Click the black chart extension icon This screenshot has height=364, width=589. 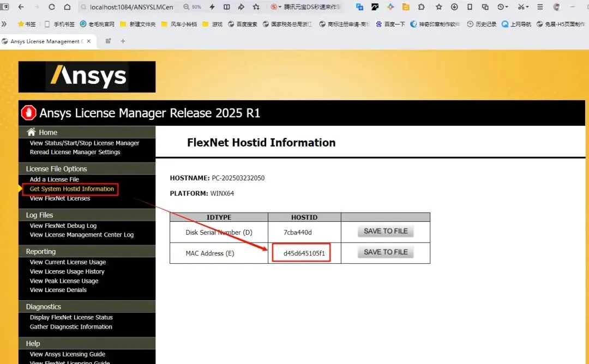coord(375,7)
